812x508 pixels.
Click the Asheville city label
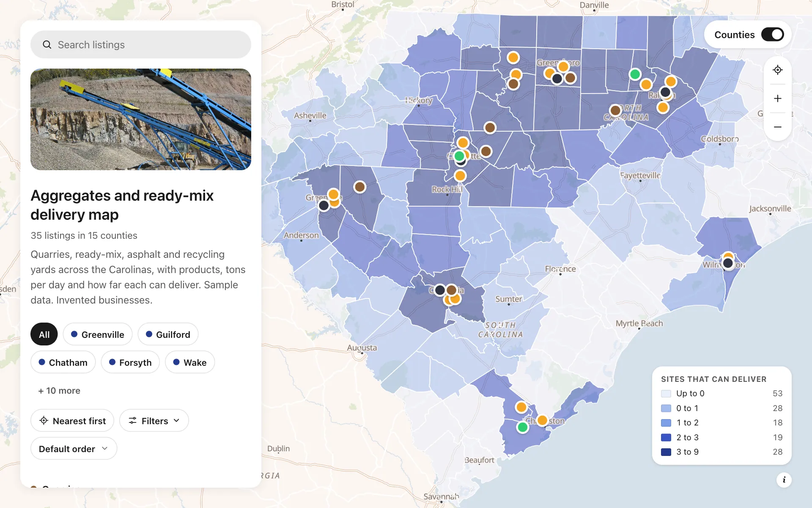pyautogui.click(x=310, y=115)
